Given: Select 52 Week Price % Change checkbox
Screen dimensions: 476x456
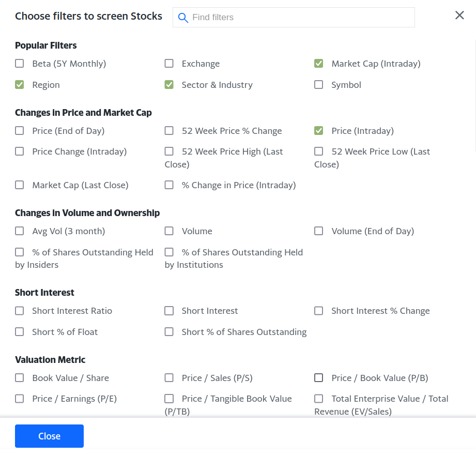Looking at the screenshot, I should pyautogui.click(x=169, y=131).
